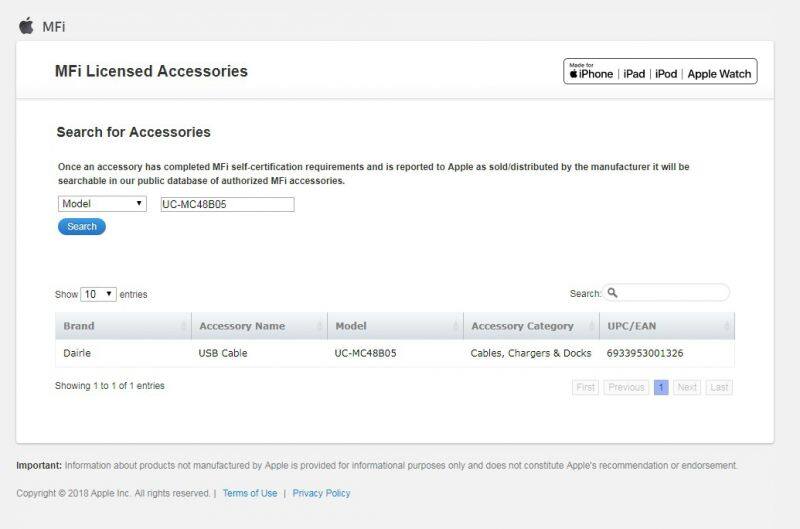
Task: Sort by Model column sort arrows
Action: [x=455, y=326]
